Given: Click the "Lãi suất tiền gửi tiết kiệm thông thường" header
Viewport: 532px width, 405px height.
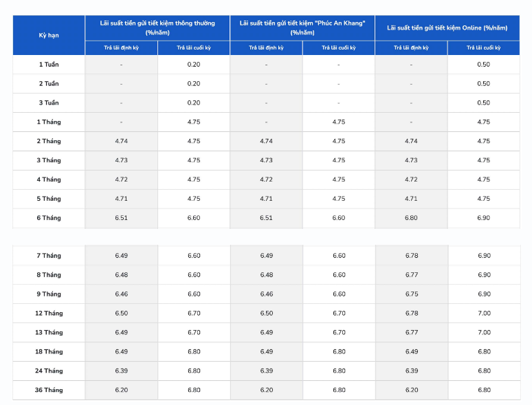Looking at the screenshot, I should [157, 28].
